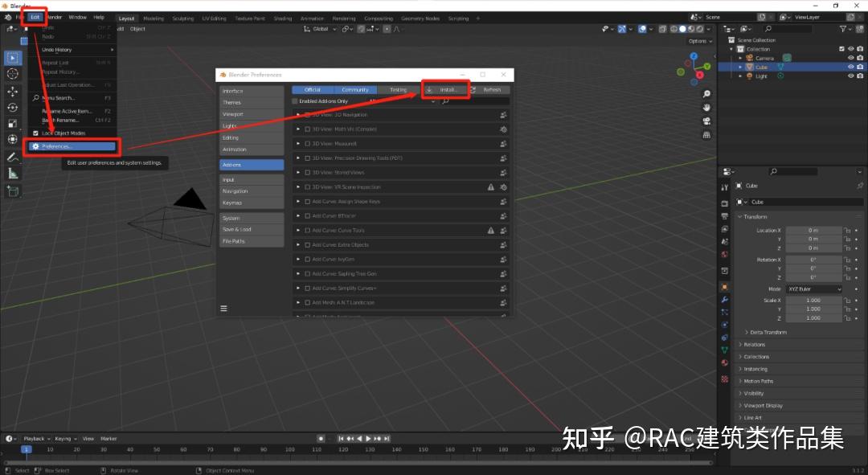Screen dimensions: 868x475
Task: Select Themes in Preferences sidebar
Action: click(x=252, y=102)
